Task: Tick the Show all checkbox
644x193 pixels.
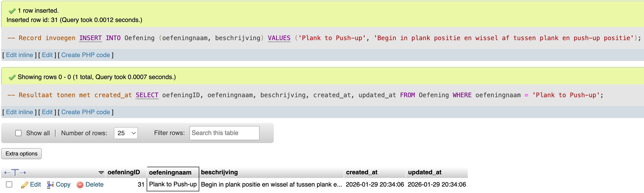Action: (18, 133)
